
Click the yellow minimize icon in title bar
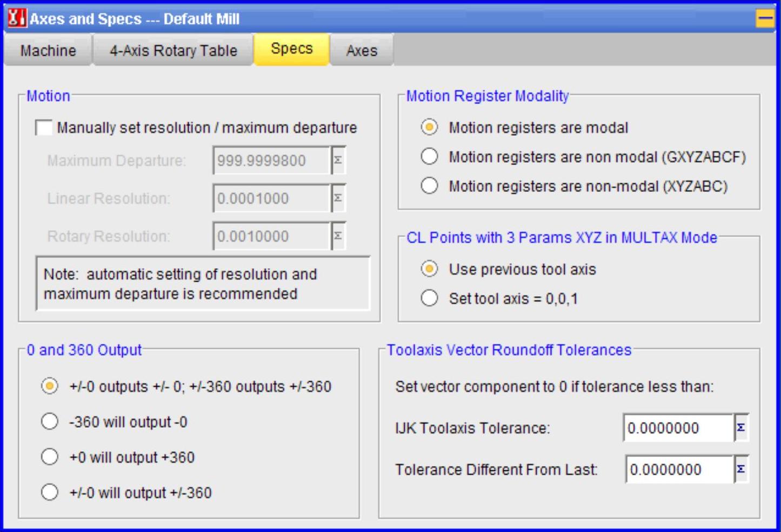point(765,19)
